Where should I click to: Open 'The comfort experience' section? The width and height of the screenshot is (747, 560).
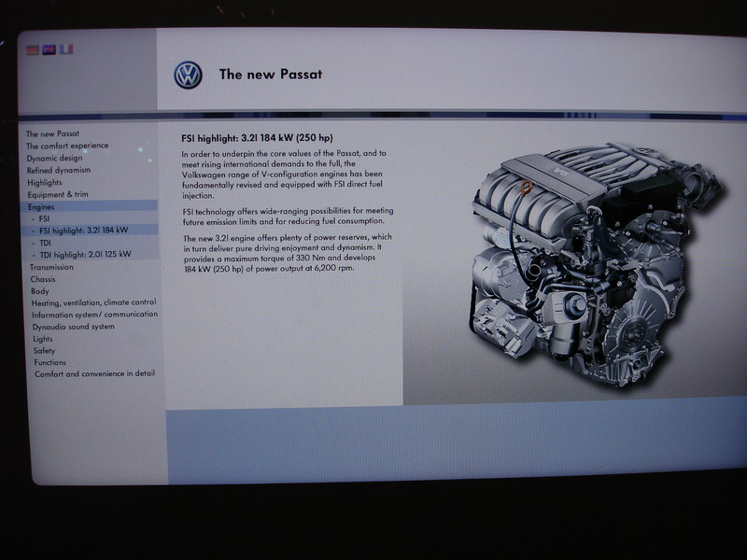(x=67, y=146)
